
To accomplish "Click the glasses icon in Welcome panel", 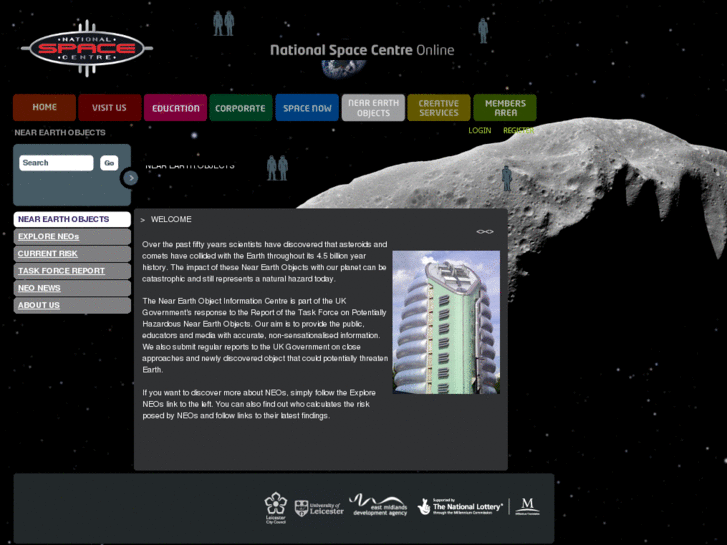I will coord(485,231).
